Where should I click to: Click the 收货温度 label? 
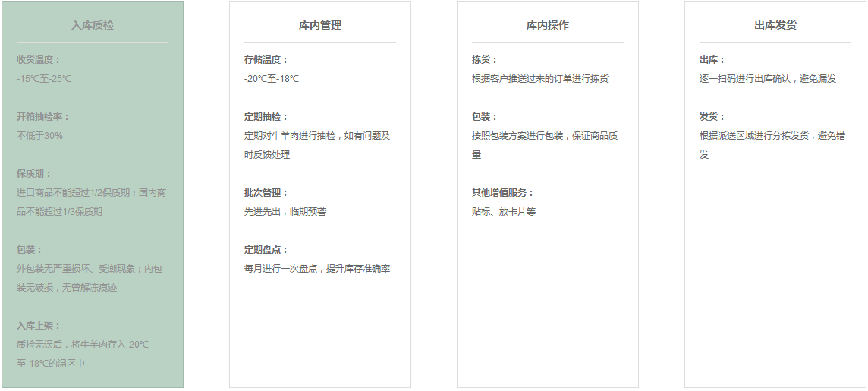coord(38,60)
